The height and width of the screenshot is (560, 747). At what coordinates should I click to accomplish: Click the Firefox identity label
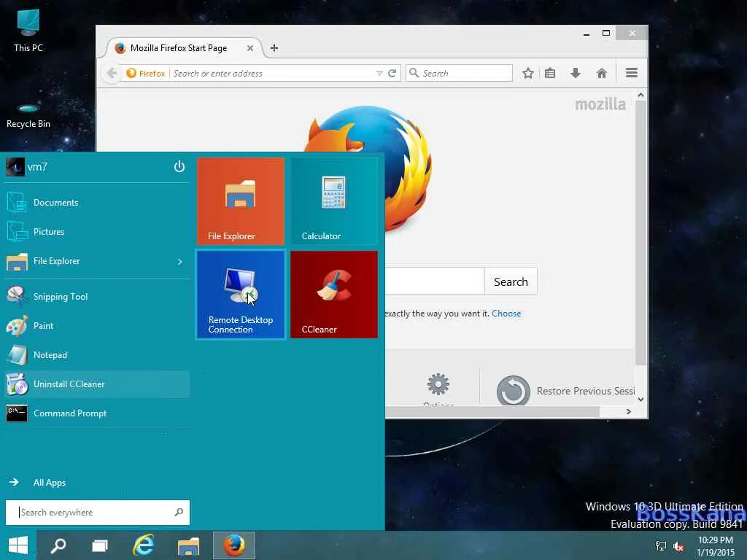[146, 74]
